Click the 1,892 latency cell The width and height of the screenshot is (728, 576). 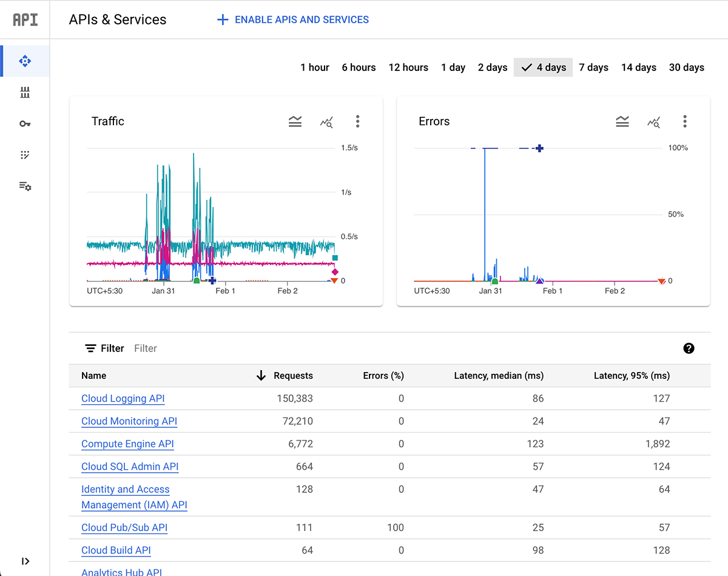pyautogui.click(x=658, y=444)
